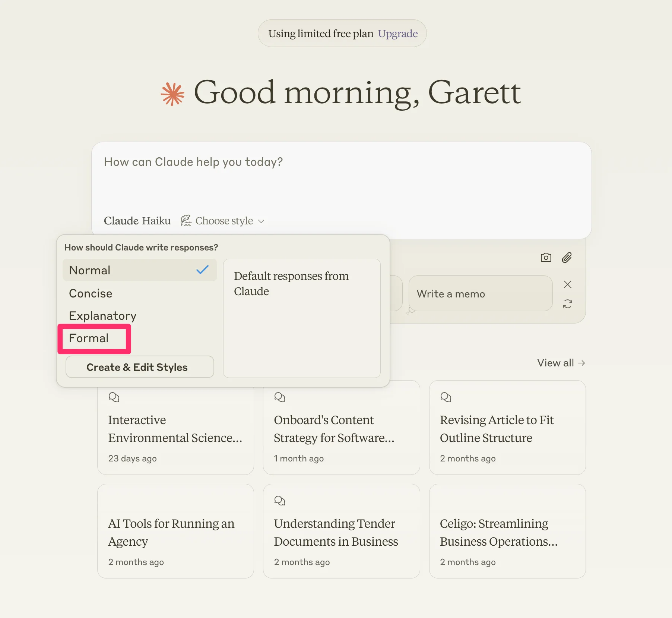Click the How should Claude write responses heading

141,247
